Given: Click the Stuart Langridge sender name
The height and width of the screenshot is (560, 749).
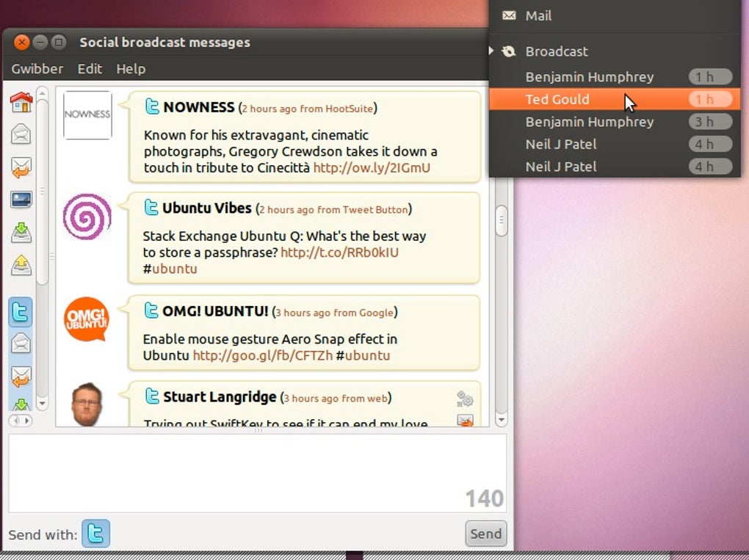Looking at the screenshot, I should [x=220, y=397].
